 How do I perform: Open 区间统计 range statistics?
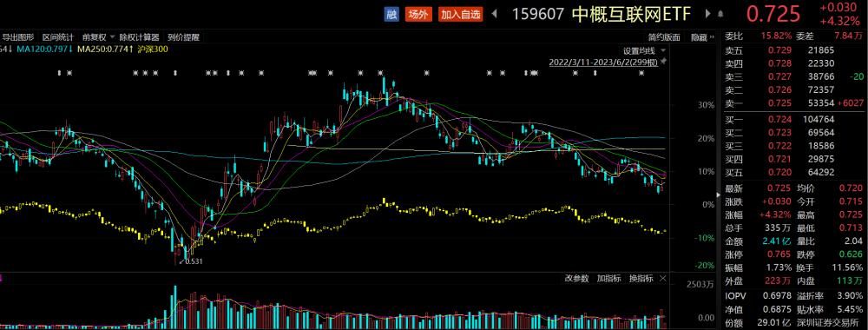click(x=58, y=37)
